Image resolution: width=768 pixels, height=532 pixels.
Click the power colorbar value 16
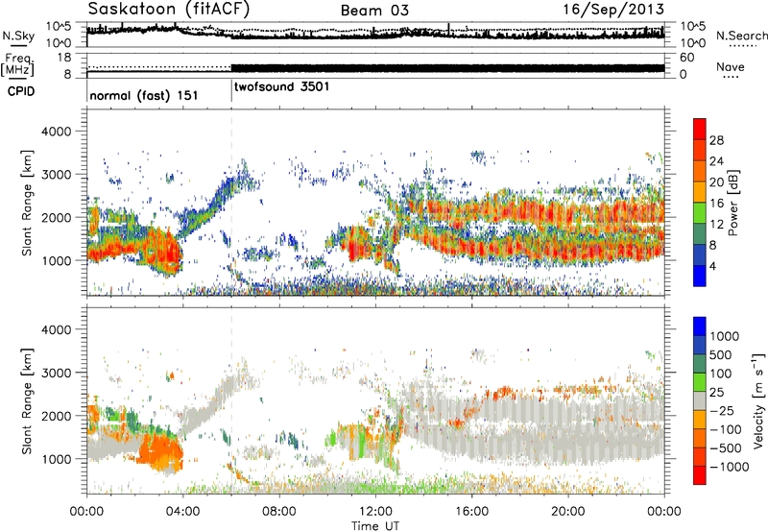point(716,204)
